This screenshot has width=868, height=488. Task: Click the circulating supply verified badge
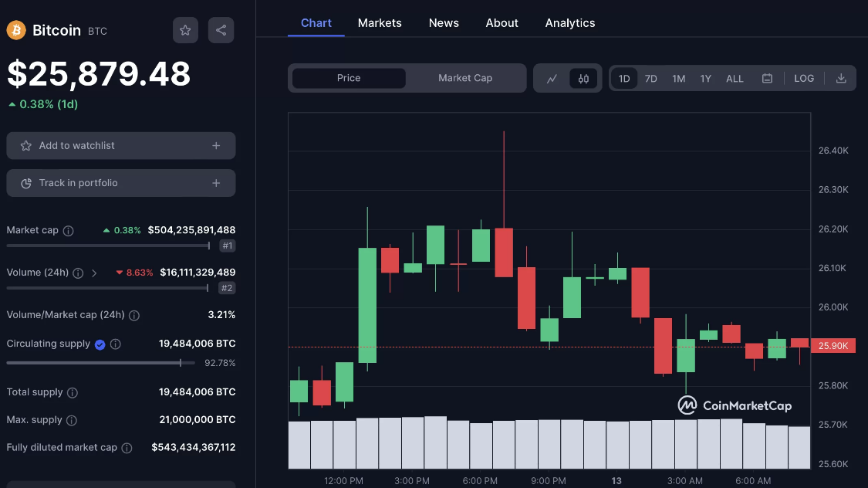(x=99, y=344)
